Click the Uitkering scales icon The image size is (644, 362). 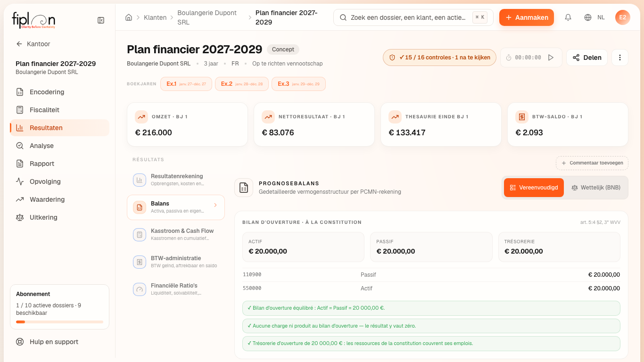[20, 217]
